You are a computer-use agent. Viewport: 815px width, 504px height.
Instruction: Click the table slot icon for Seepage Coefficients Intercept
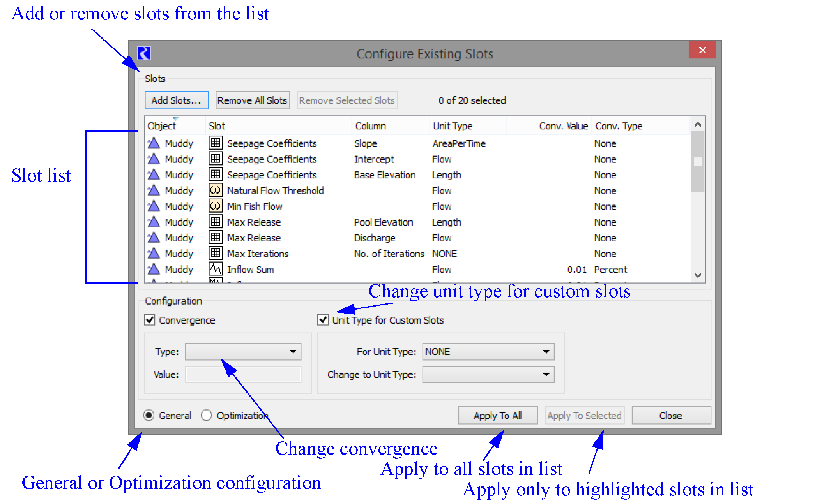coord(216,159)
